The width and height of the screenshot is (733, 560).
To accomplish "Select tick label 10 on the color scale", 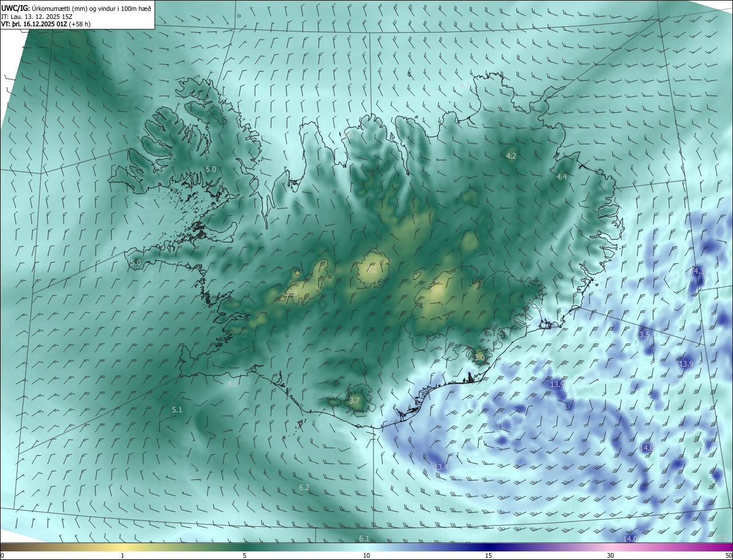I will (x=366, y=555).
